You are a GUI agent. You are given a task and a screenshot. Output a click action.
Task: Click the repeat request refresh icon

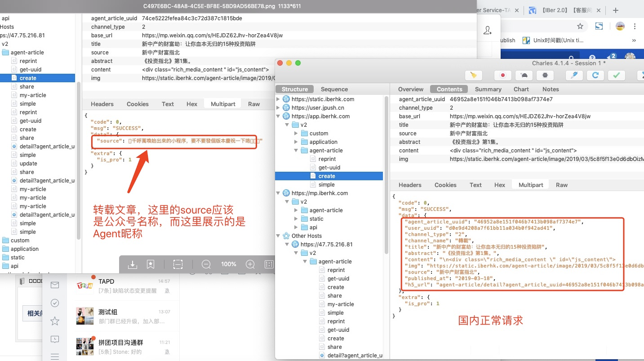[x=595, y=75]
